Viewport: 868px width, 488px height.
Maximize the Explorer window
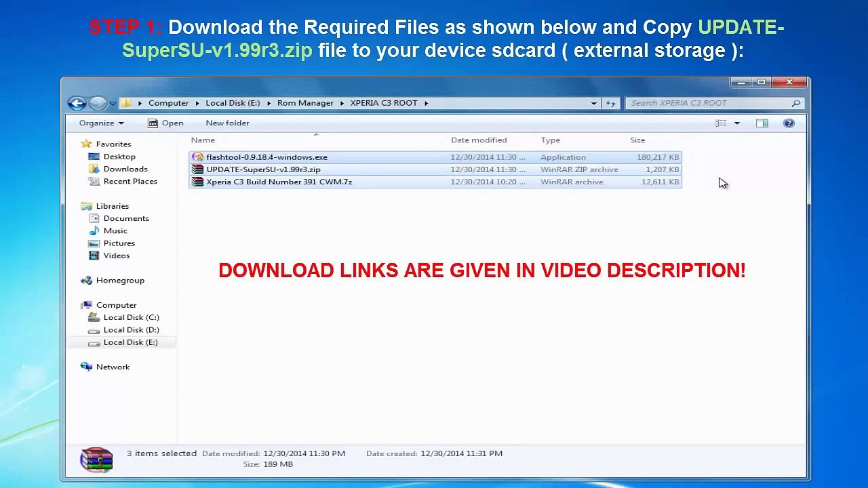point(761,83)
